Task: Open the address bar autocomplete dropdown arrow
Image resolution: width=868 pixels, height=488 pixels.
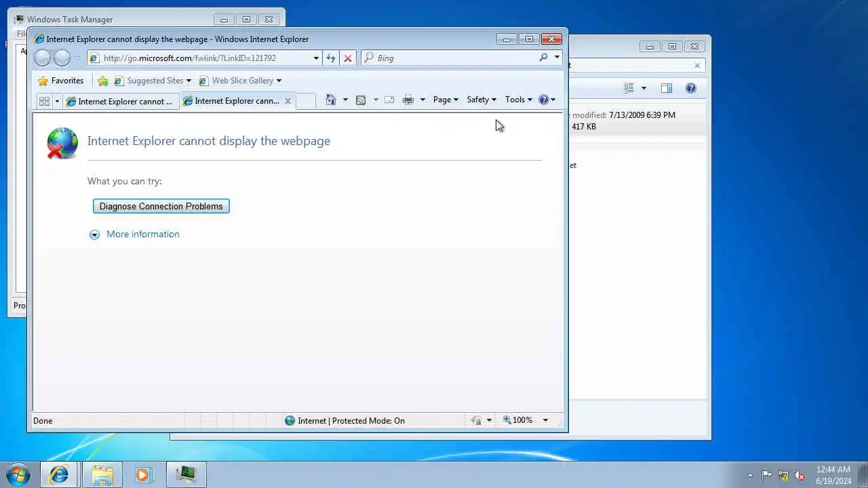Action: (316, 58)
